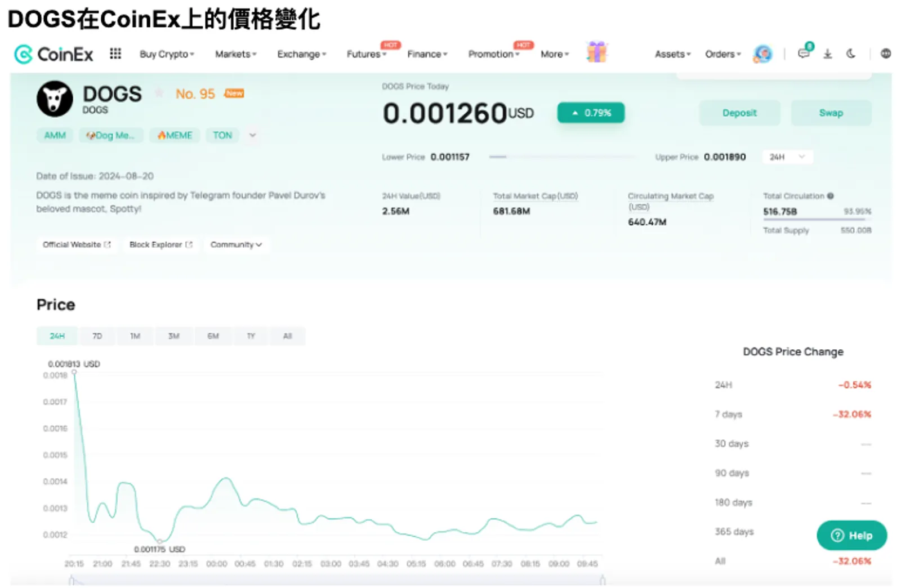Click the Total Circulation info icon
Image resolution: width=901 pixels, height=588 pixels.
coord(831,196)
